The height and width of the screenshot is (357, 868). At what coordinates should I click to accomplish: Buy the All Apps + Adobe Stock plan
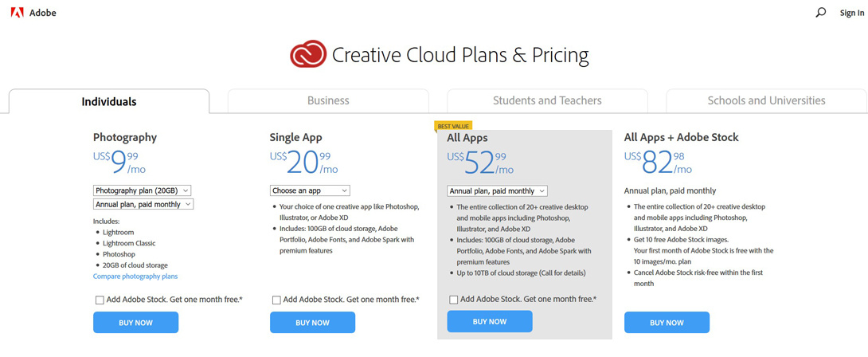tap(667, 323)
